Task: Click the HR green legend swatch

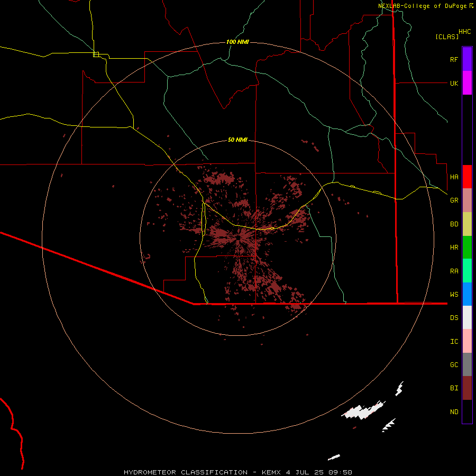Action: tap(467, 248)
